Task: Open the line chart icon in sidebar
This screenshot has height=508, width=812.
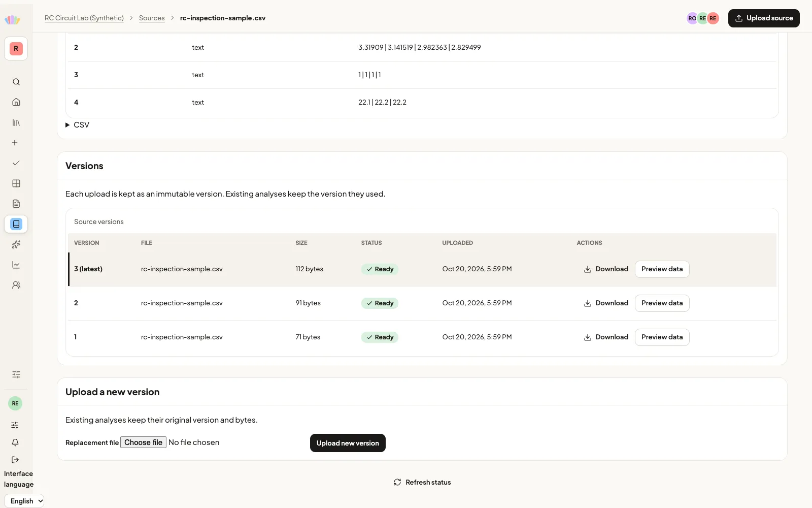Action: click(x=16, y=265)
